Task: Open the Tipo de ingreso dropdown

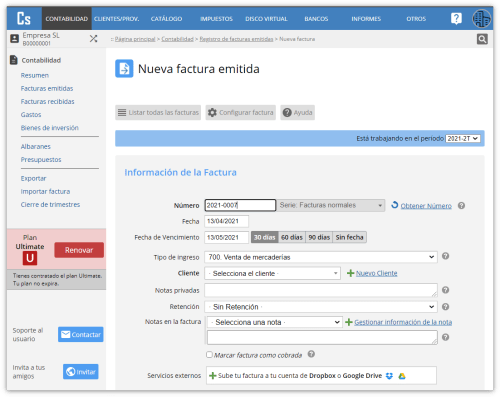Action: 321,257
